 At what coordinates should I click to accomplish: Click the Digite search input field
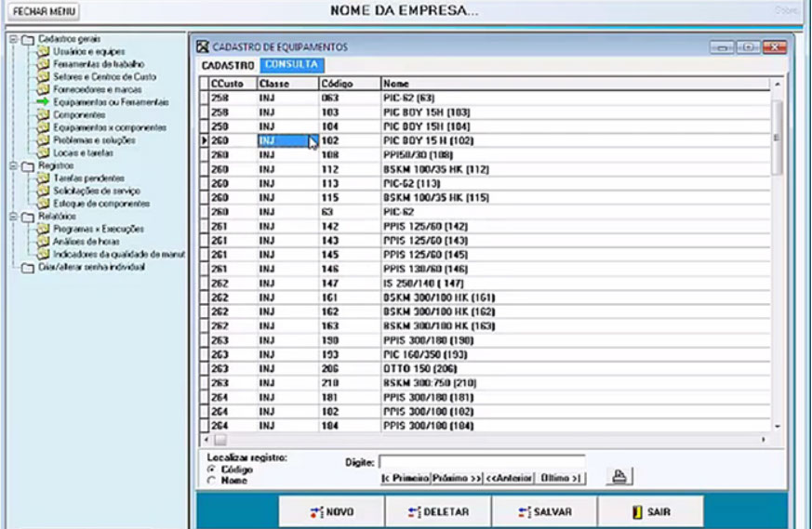point(481,461)
